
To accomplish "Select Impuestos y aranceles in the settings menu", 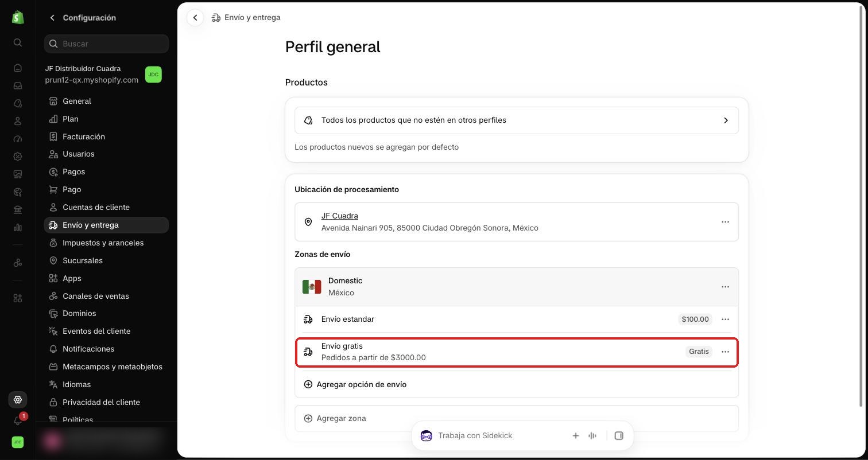I will [x=106, y=243].
